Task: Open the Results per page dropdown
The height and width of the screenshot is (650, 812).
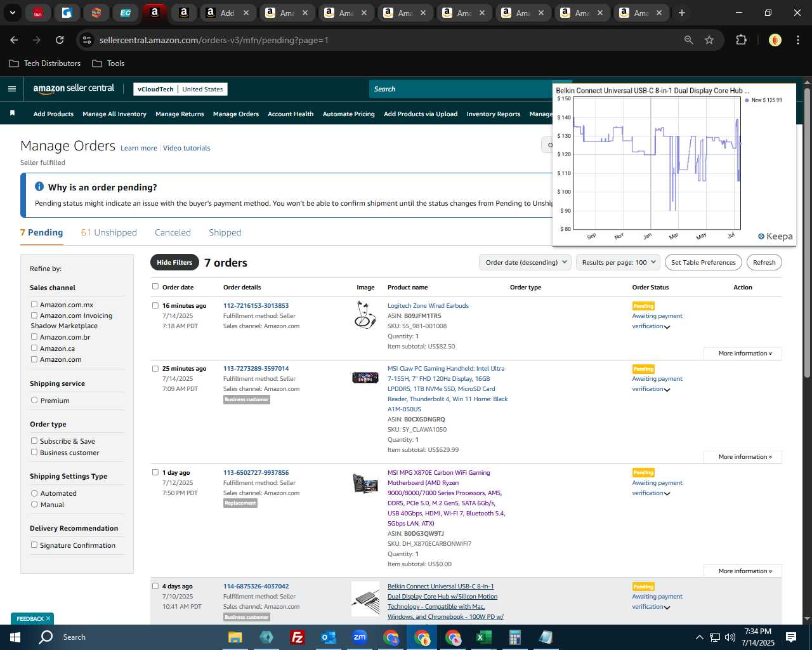Action: click(619, 262)
